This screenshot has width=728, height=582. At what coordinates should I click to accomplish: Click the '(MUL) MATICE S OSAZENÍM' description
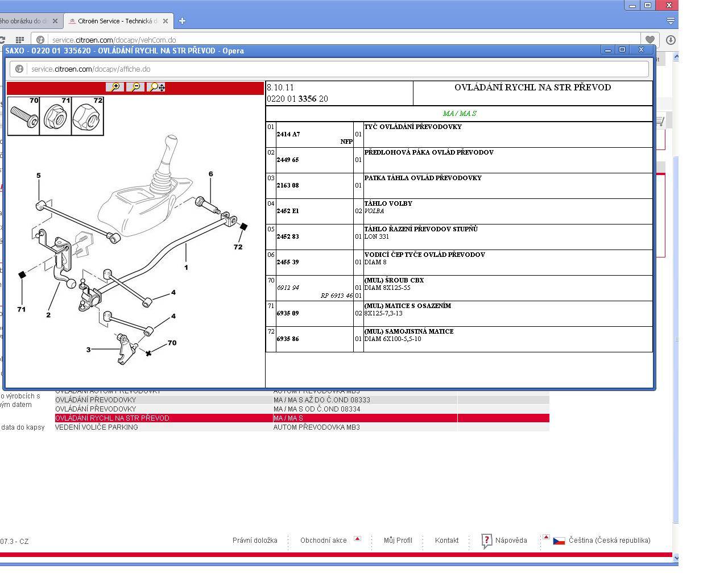407,306
